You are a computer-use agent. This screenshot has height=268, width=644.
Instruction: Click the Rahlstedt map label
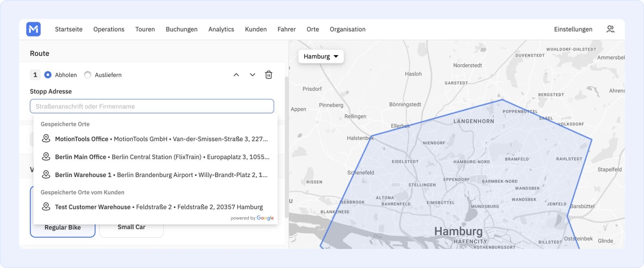[x=569, y=159]
